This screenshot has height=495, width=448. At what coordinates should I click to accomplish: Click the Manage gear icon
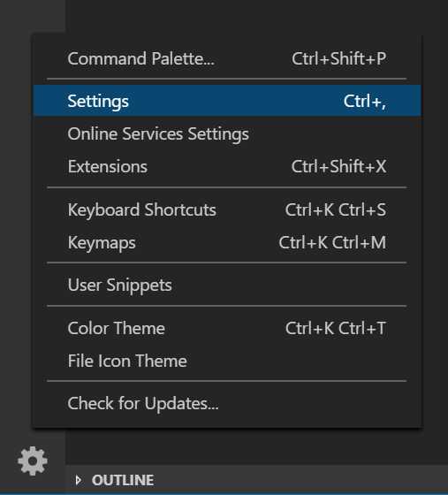tap(33, 461)
